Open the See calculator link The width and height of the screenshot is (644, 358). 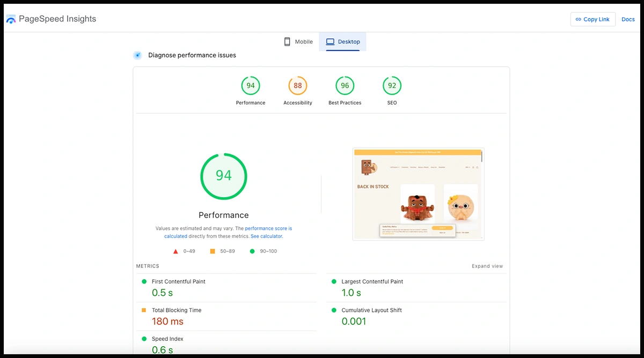[x=266, y=236]
